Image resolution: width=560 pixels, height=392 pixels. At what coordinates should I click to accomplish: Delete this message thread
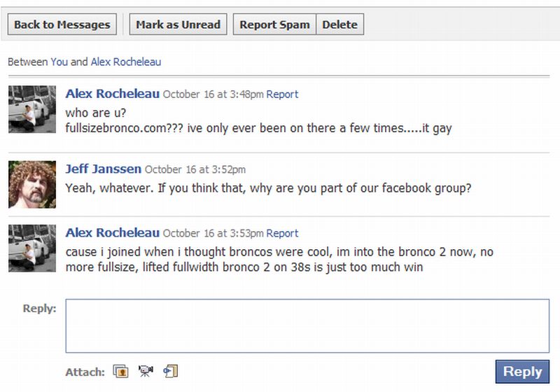coord(339,24)
